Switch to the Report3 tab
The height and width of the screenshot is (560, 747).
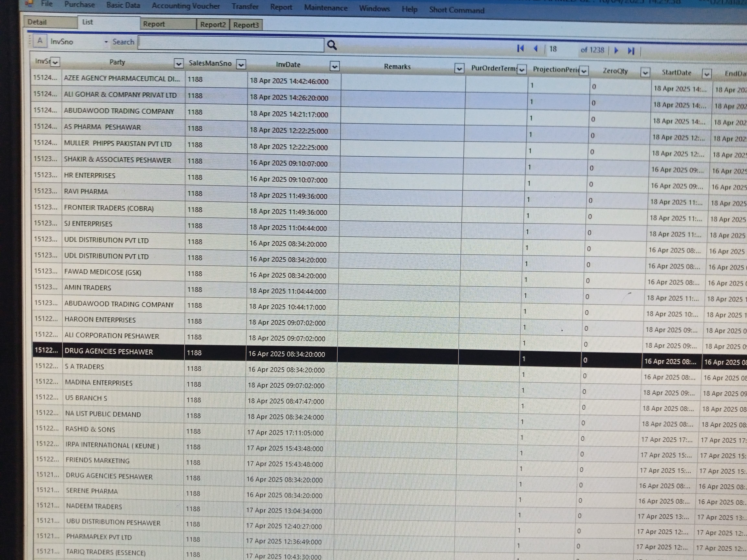pyautogui.click(x=246, y=25)
